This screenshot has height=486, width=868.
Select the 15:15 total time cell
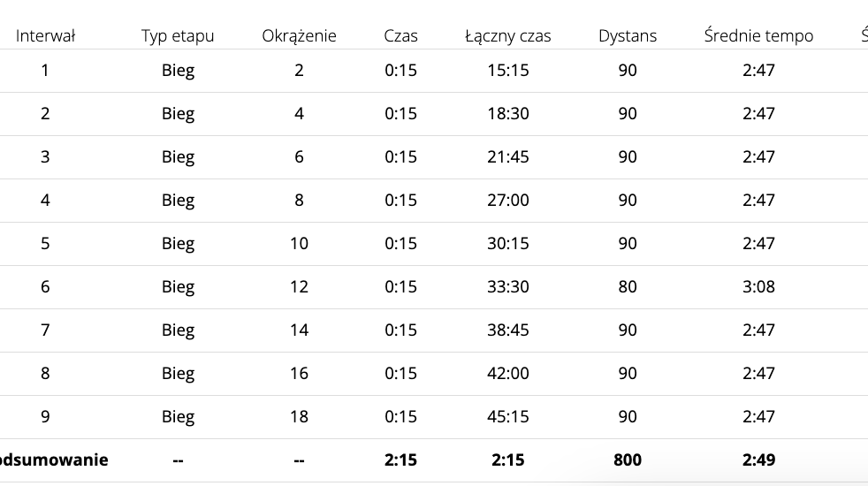pos(507,71)
